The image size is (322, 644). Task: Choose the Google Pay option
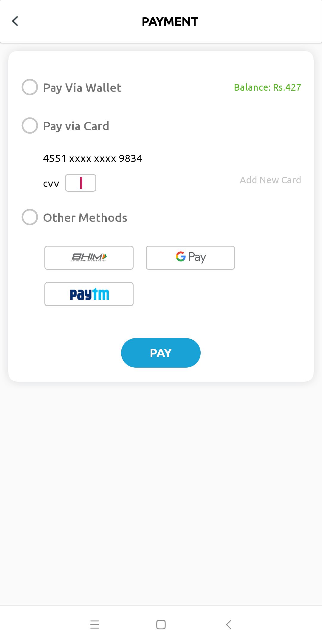tap(190, 258)
